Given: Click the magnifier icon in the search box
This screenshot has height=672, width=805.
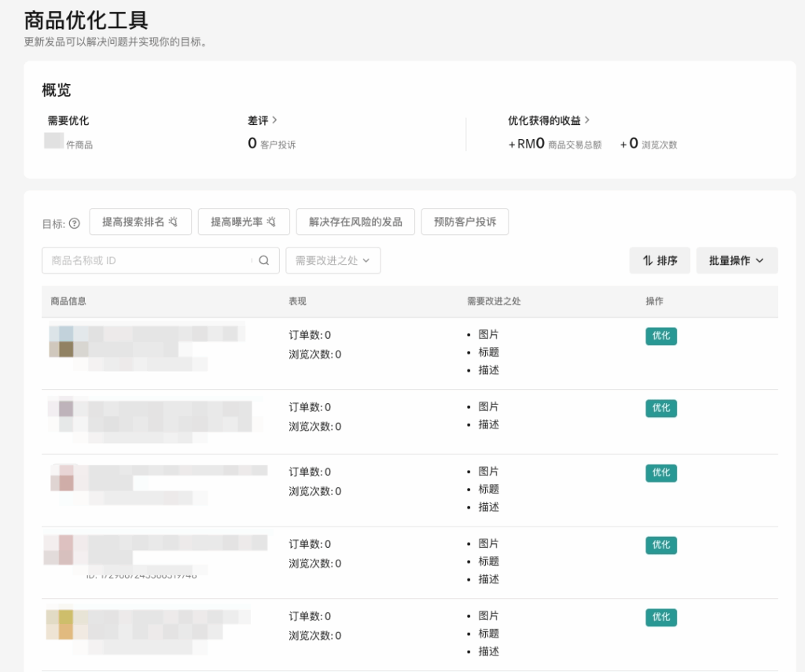Looking at the screenshot, I should pyautogui.click(x=264, y=260).
